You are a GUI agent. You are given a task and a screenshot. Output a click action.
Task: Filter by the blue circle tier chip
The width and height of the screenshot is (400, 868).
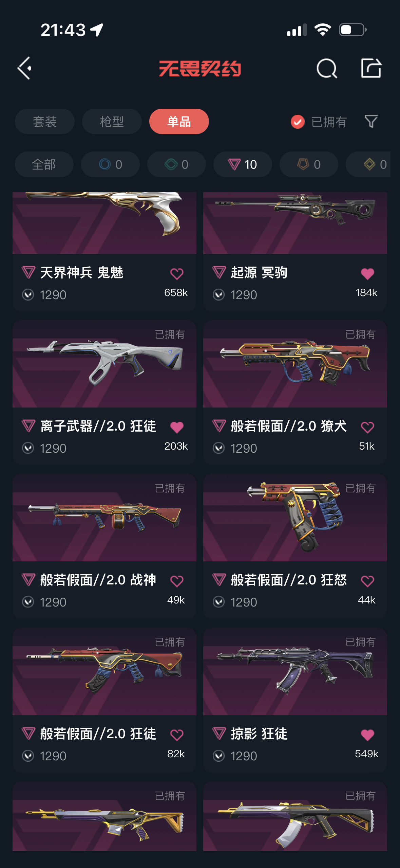coord(110,164)
